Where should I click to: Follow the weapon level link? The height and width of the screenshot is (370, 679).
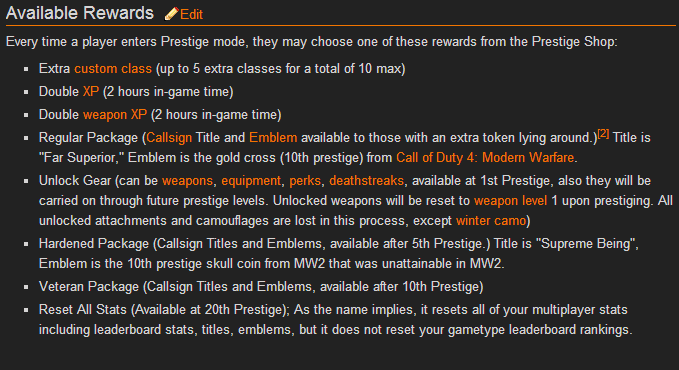point(511,201)
